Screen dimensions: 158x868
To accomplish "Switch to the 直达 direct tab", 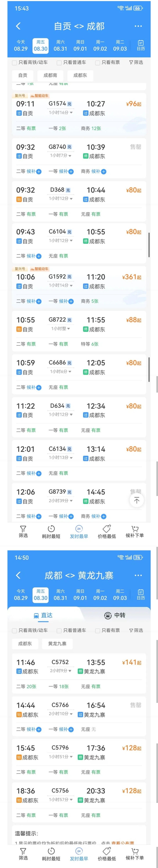I will (43, 616).
